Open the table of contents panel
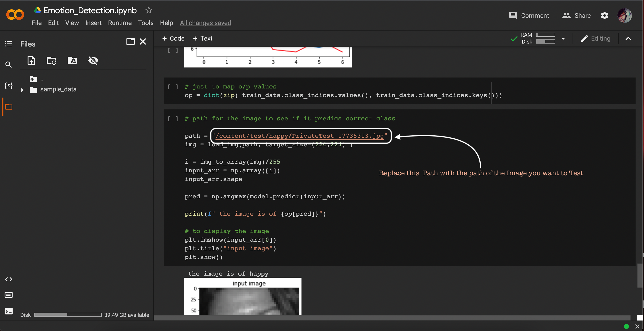The image size is (644, 331). (x=8, y=44)
